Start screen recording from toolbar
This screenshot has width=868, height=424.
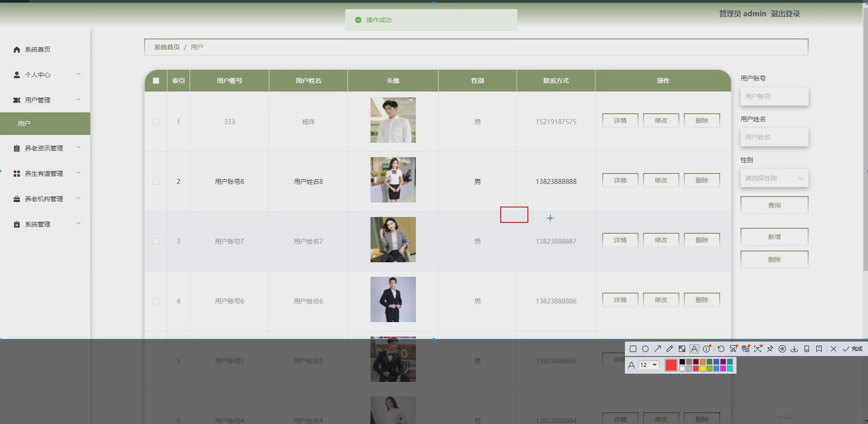(782, 349)
